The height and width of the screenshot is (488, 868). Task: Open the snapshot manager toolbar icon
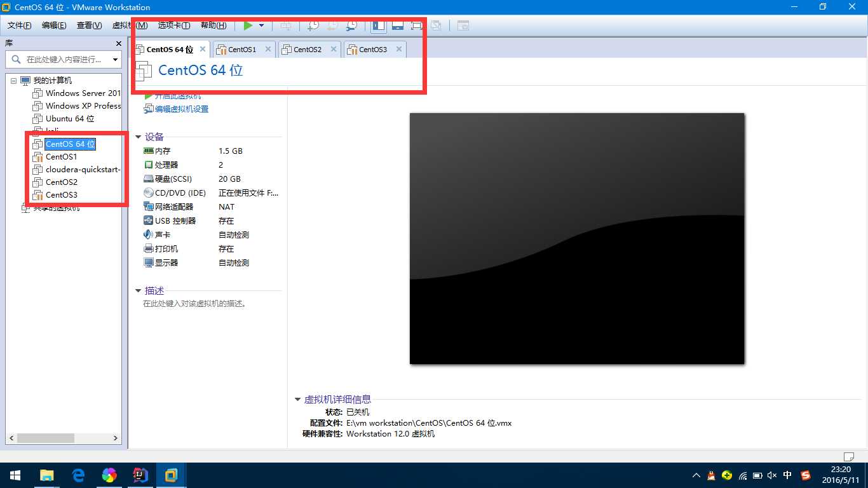point(351,25)
